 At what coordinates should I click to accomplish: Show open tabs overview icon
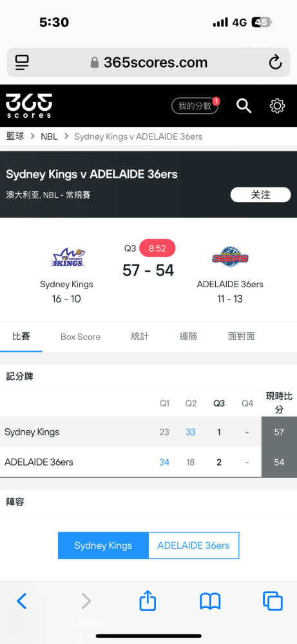273,601
